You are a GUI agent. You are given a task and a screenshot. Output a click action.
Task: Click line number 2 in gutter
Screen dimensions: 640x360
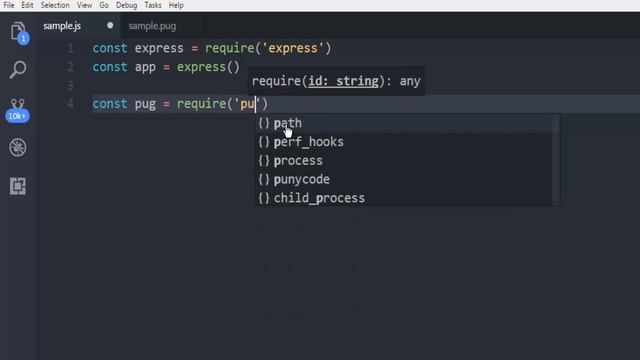pyautogui.click(x=70, y=67)
